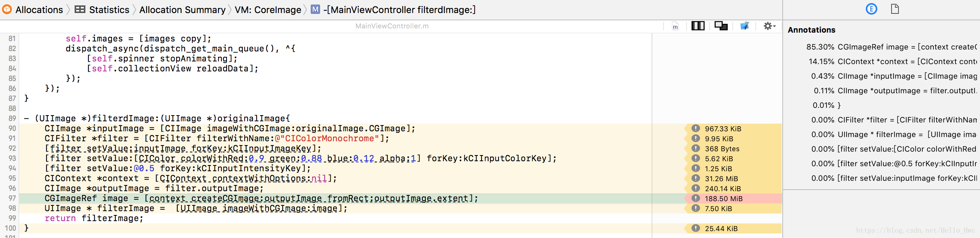This screenshot has height=238, width=980.
Task: Click the 25.44 KiB allocation value
Action: coord(721,228)
